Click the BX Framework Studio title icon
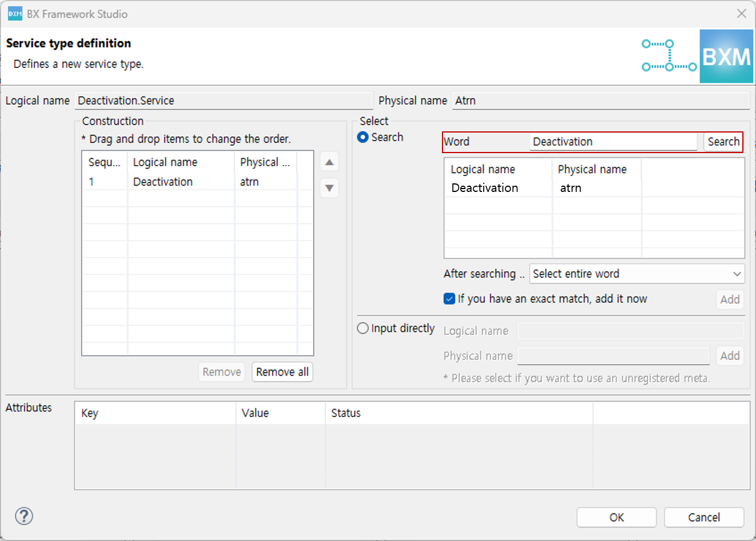The image size is (756, 541). (x=15, y=14)
